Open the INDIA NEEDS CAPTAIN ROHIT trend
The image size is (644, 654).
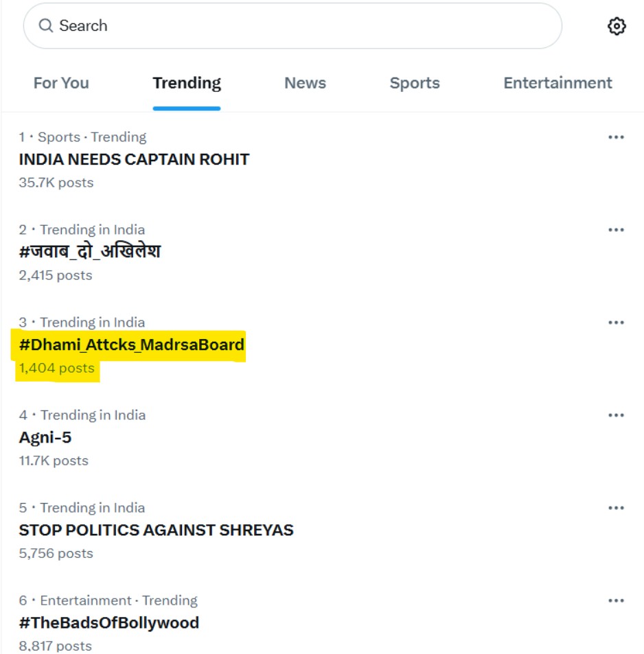coord(134,159)
